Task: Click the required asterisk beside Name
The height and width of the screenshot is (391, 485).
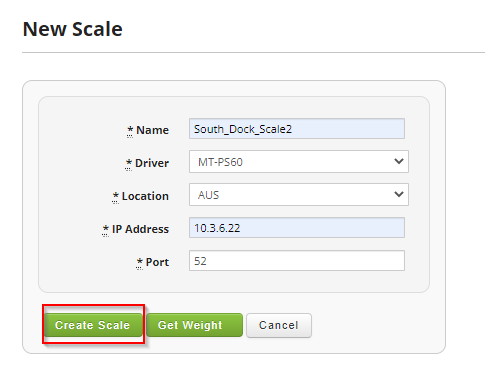Action: [x=130, y=130]
